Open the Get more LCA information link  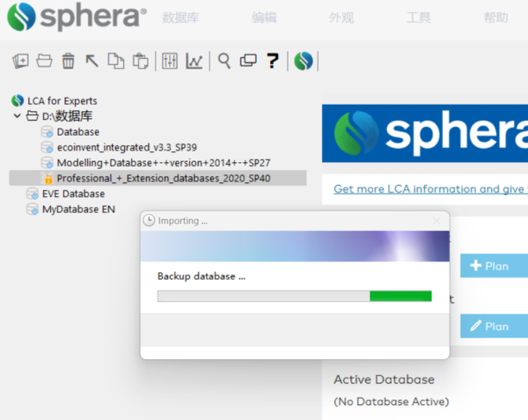(430, 189)
